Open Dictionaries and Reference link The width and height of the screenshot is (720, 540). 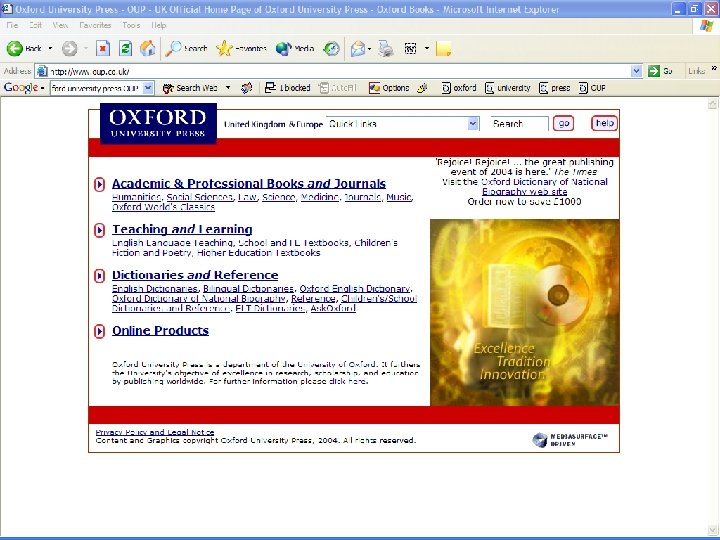coord(195,275)
